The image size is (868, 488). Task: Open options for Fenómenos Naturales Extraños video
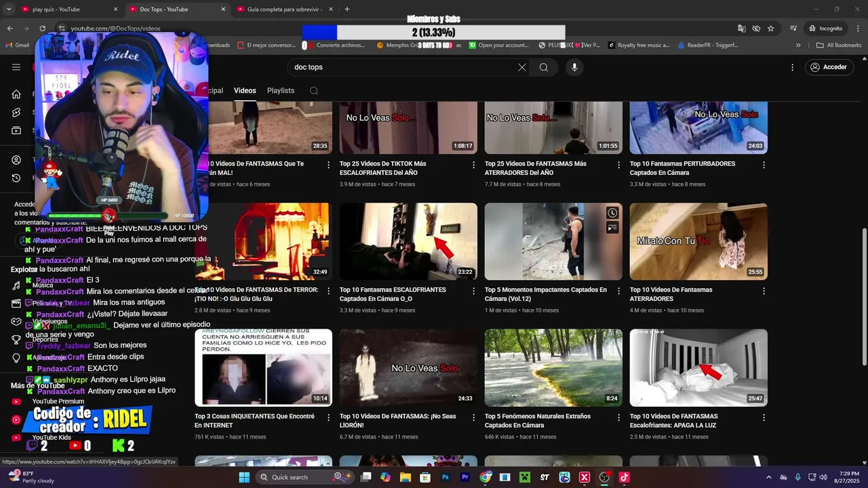pos(618,418)
